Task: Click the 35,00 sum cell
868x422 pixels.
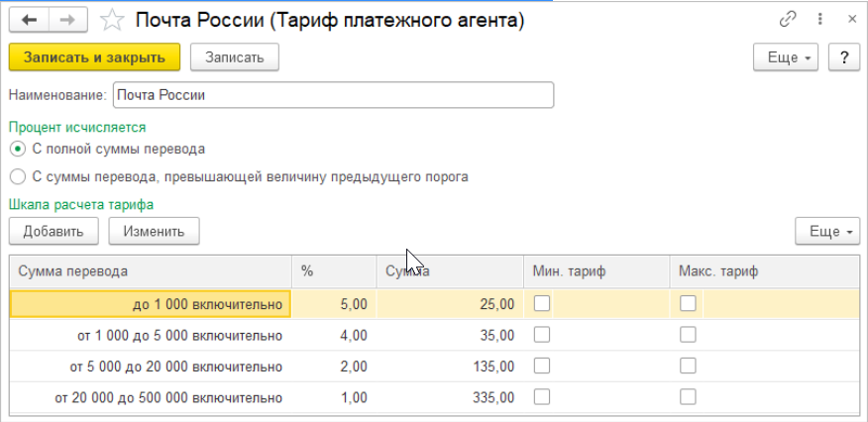Action: tap(450, 335)
